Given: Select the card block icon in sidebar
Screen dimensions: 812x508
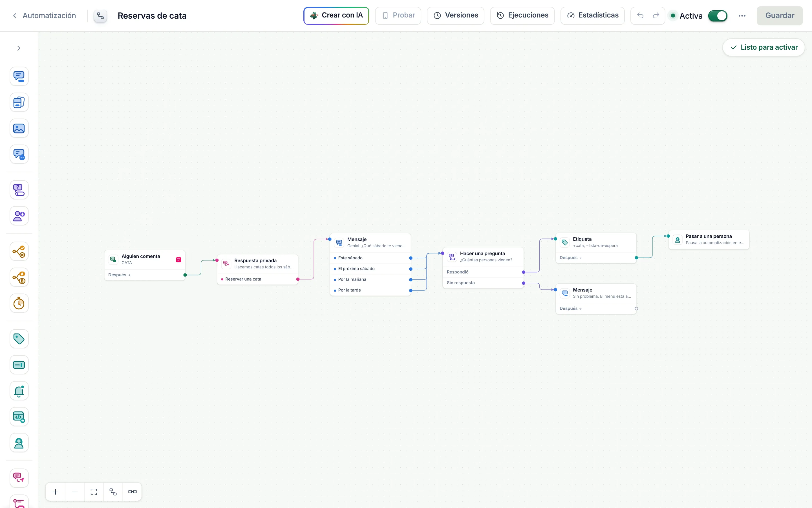Looking at the screenshot, I should point(19,102).
